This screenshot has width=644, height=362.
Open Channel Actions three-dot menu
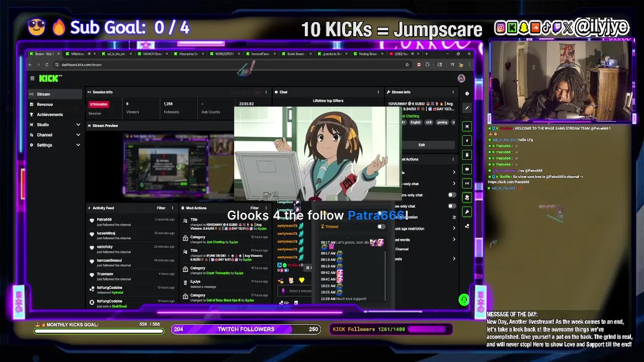click(453, 159)
